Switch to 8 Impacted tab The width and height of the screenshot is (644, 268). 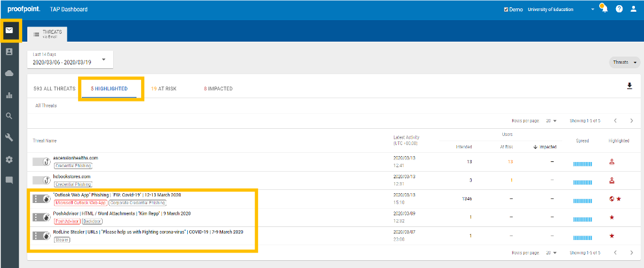(x=218, y=88)
